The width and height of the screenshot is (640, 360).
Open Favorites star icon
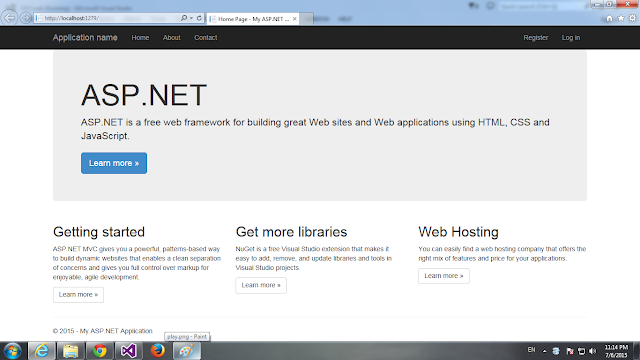click(621, 18)
